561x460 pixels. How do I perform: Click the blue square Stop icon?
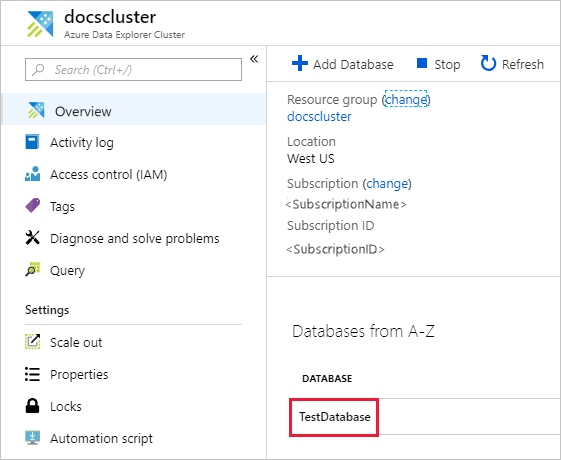[x=422, y=63]
